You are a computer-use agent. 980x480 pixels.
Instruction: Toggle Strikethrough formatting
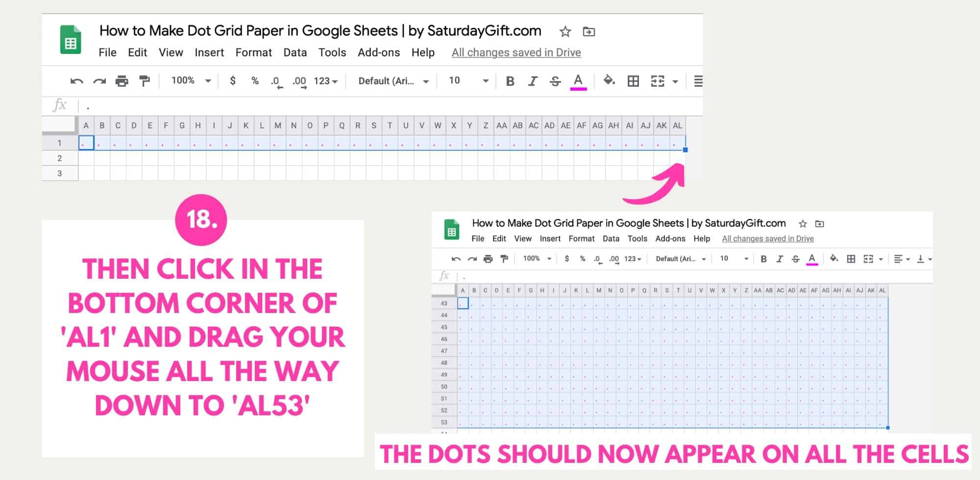tap(555, 81)
